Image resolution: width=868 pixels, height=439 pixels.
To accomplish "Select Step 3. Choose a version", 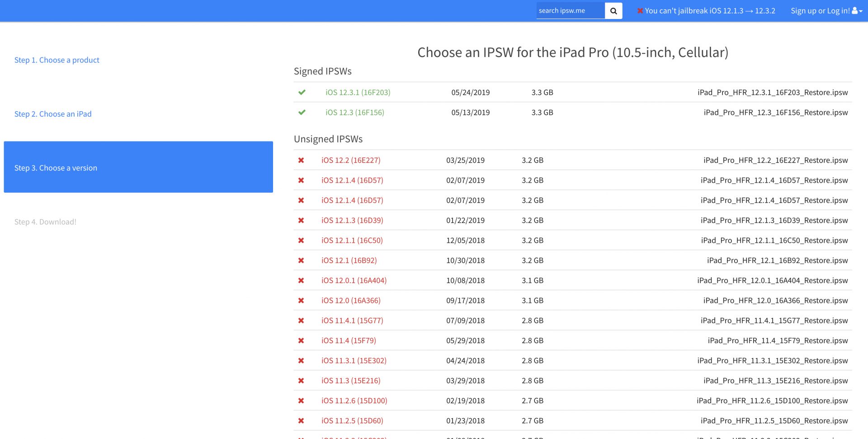I will (x=138, y=167).
